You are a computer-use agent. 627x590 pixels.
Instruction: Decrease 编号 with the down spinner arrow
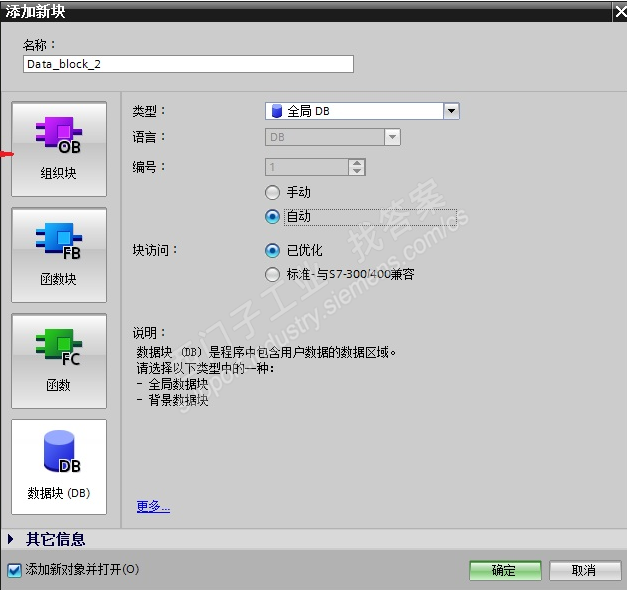(x=357, y=171)
